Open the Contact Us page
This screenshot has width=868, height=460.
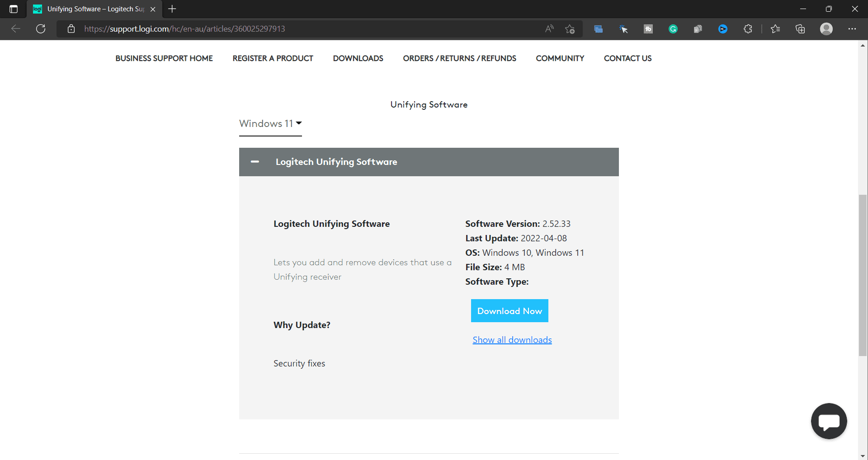[627, 58]
